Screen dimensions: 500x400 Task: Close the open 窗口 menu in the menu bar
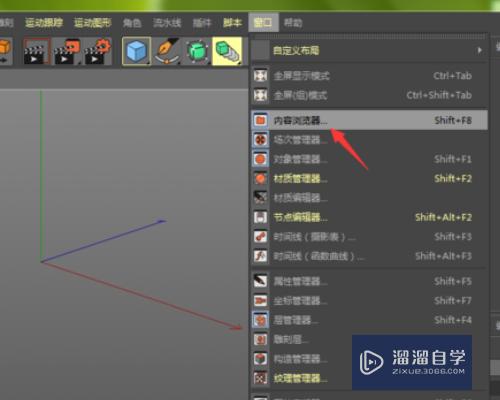point(263,22)
